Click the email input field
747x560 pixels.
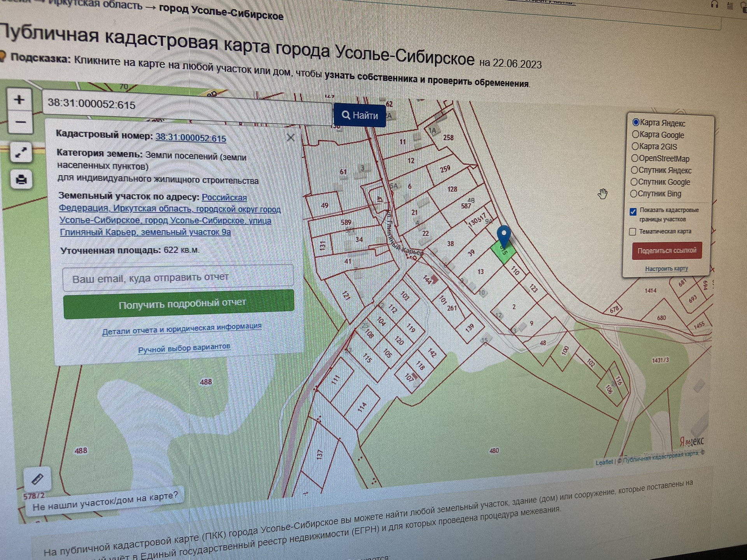point(178,278)
